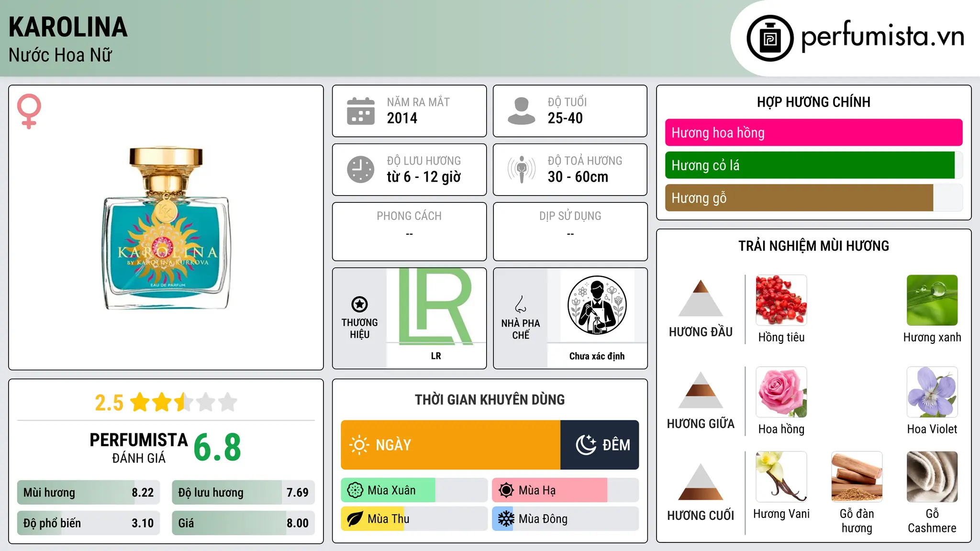Click the KAROLINA product title

point(68,27)
